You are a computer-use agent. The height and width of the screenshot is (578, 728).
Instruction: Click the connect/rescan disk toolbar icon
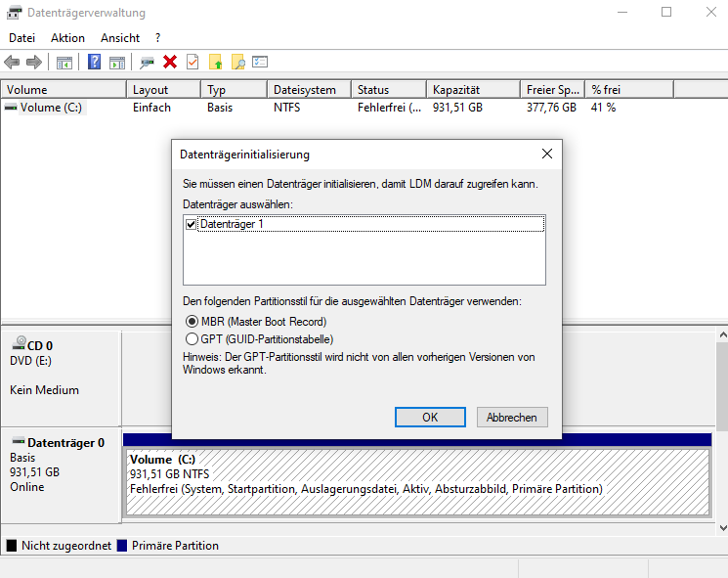(x=147, y=62)
